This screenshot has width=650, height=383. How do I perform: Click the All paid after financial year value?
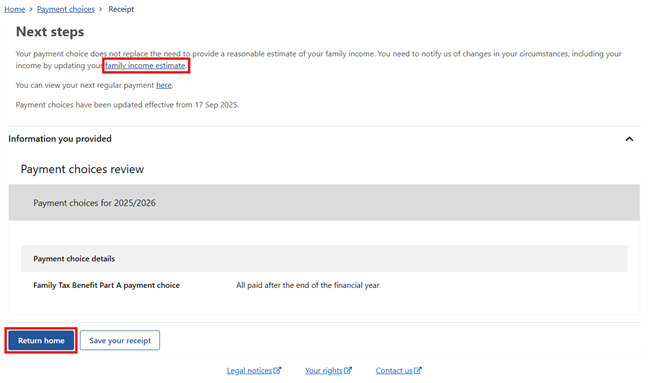[x=308, y=285]
